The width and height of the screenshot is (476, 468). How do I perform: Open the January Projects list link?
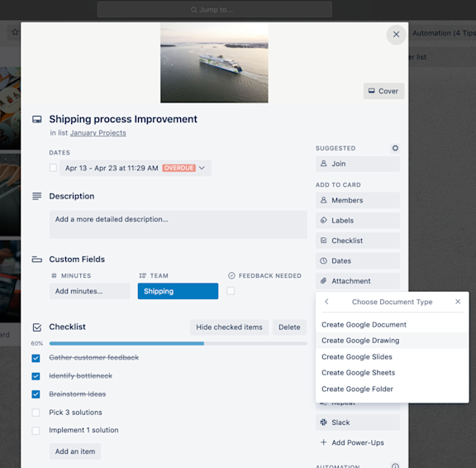pyautogui.click(x=98, y=133)
